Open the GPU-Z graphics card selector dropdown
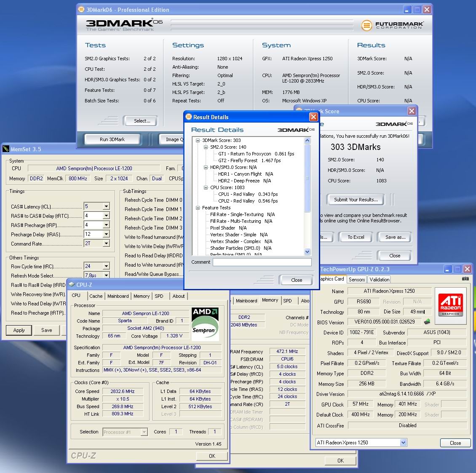 403,443
